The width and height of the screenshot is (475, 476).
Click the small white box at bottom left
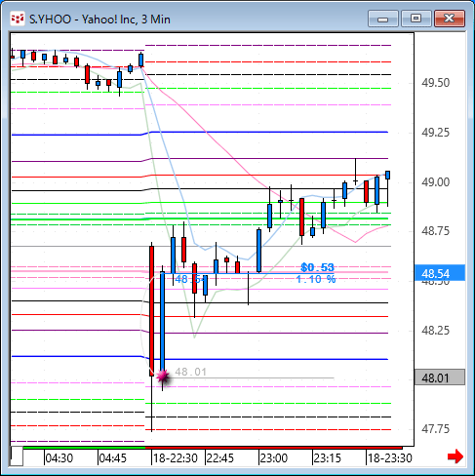(x=17, y=456)
